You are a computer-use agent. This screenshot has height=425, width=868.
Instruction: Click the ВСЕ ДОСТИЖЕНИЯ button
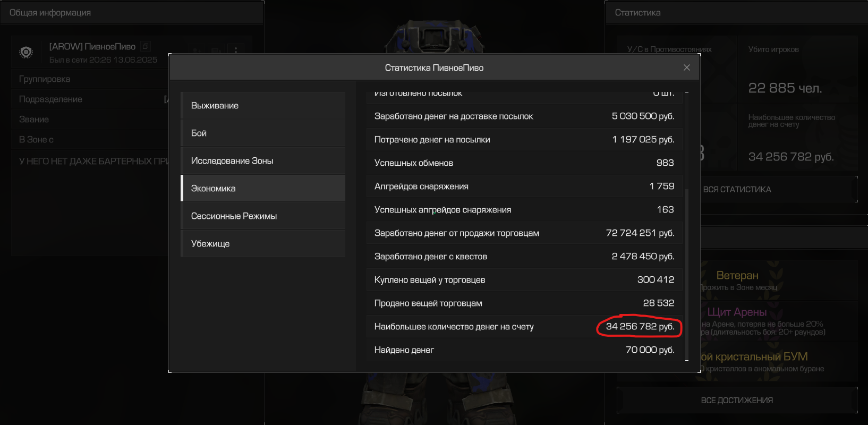pos(737,400)
